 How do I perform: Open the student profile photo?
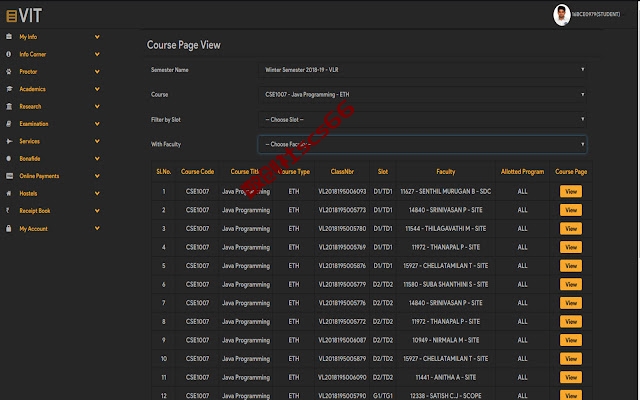pyautogui.click(x=562, y=15)
